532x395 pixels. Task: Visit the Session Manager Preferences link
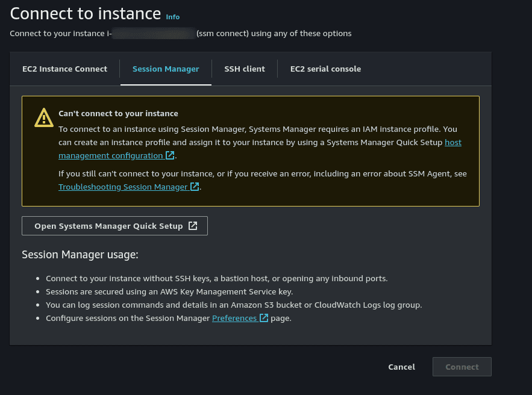pyautogui.click(x=234, y=318)
